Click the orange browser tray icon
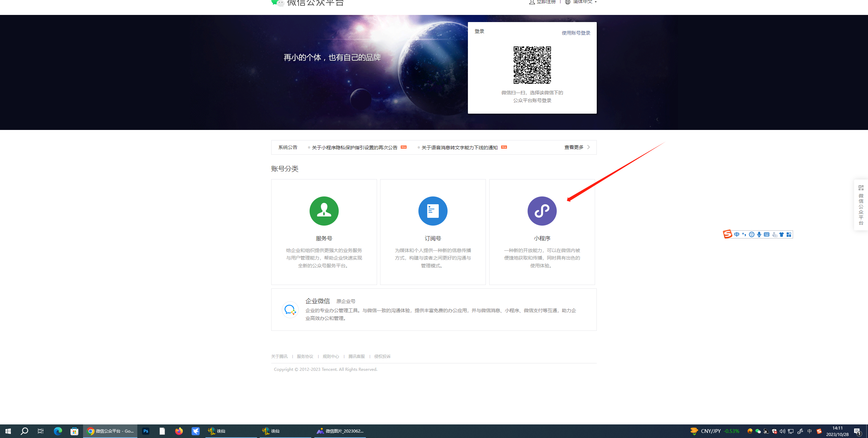 click(x=750, y=431)
